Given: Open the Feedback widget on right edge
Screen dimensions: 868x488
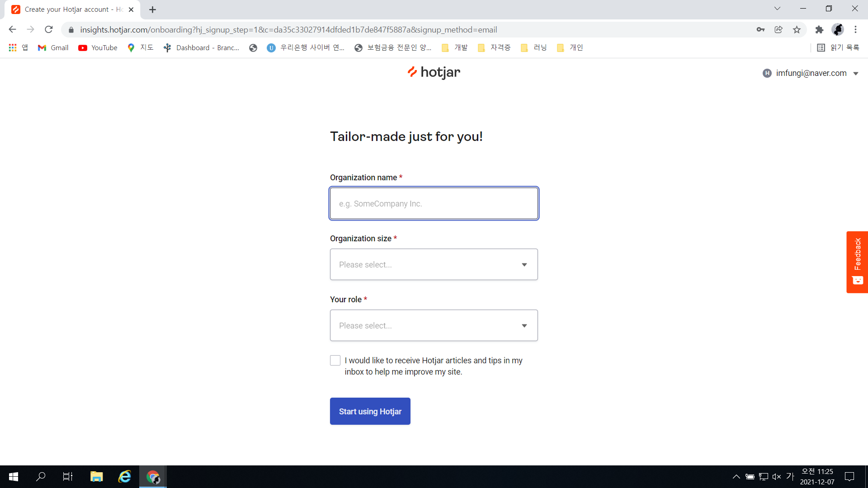Looking at the screenshot, I should coord(857,262).
